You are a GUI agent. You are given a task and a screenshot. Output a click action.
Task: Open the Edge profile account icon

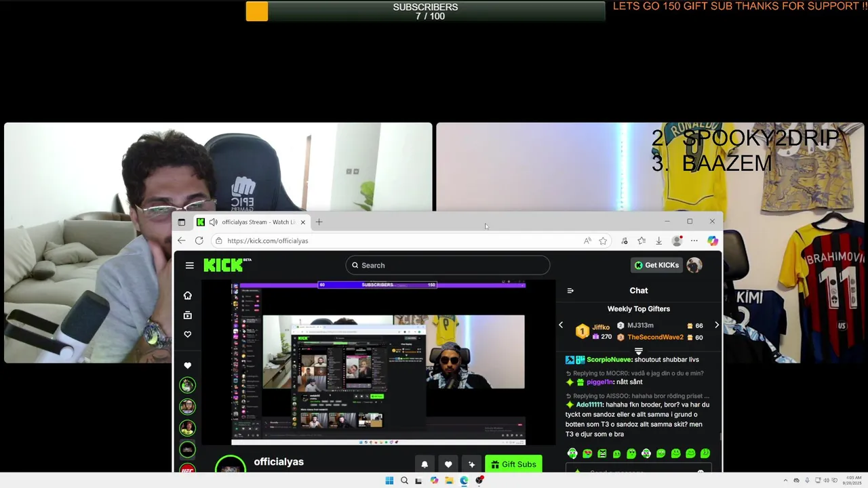click(x=677, y=241)
